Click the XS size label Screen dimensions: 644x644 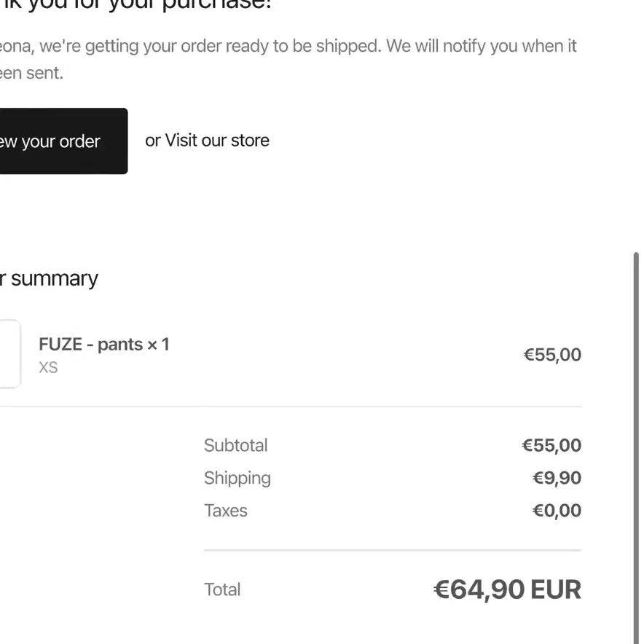49,368
